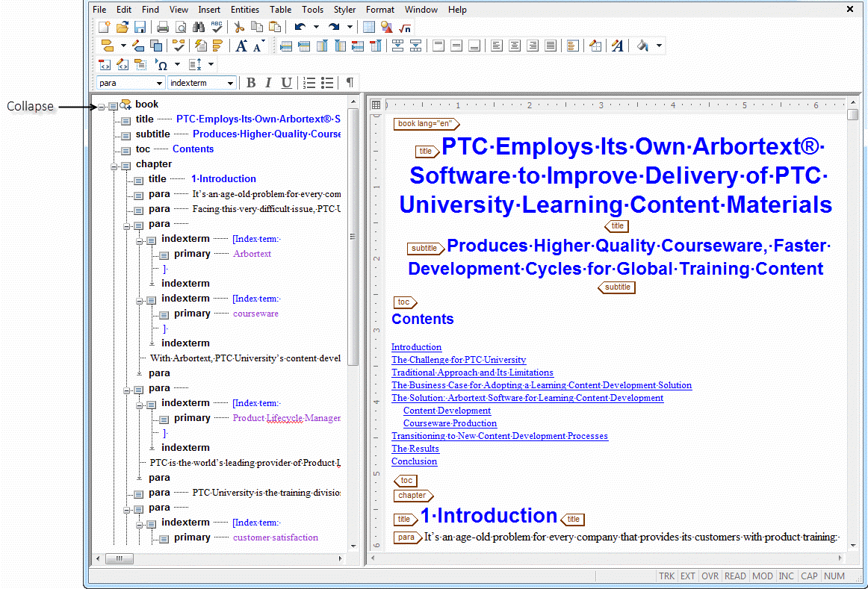Click the Undo arrow icon

[300, 27]
